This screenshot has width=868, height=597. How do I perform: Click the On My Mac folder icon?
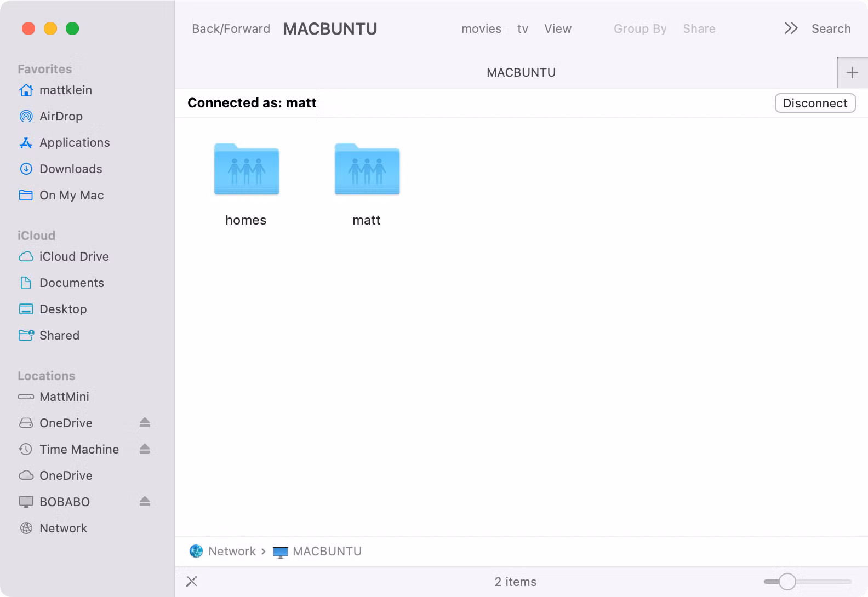[x=26, y=195]
